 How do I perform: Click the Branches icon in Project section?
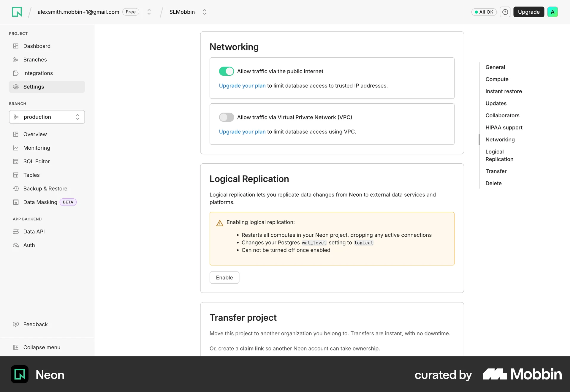pos(16,60)
